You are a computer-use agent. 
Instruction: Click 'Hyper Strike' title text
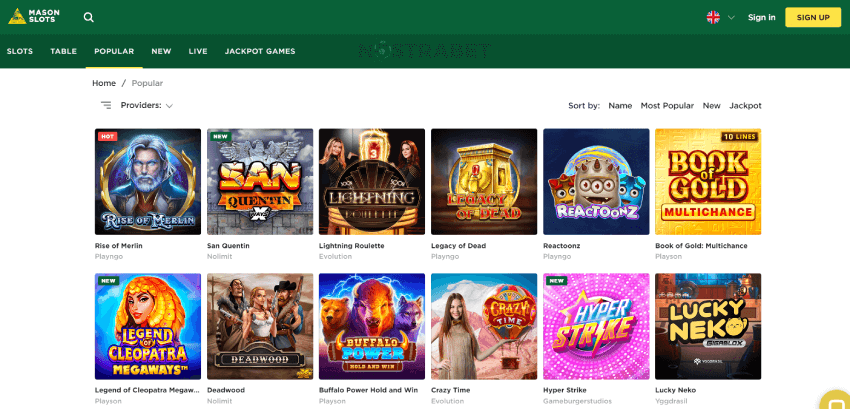pos(565,390)
